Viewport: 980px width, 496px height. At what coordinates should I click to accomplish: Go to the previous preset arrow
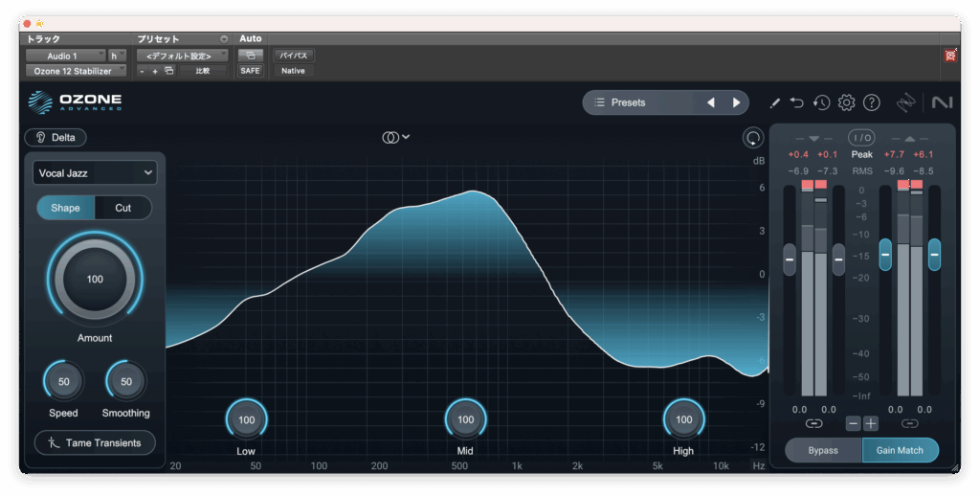tap(710, 102)
